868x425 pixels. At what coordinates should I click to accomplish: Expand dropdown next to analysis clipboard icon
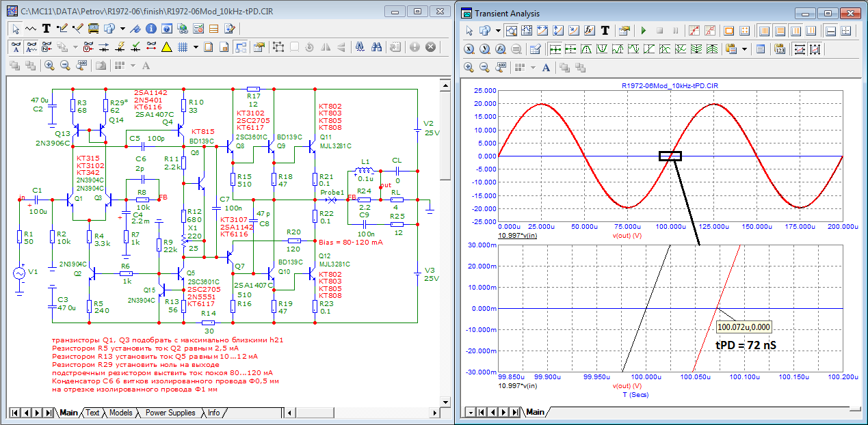point(744,49)
